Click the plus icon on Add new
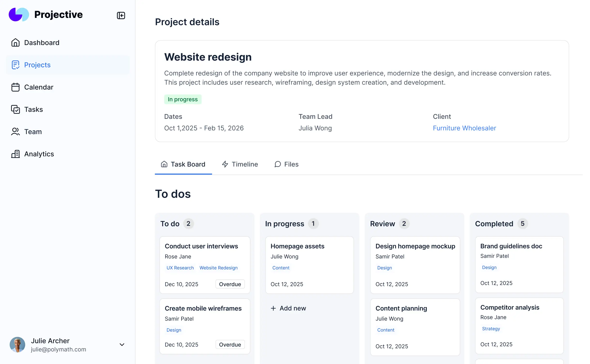The height and width of the screenshot is (364, 590). tap(273, 308)
